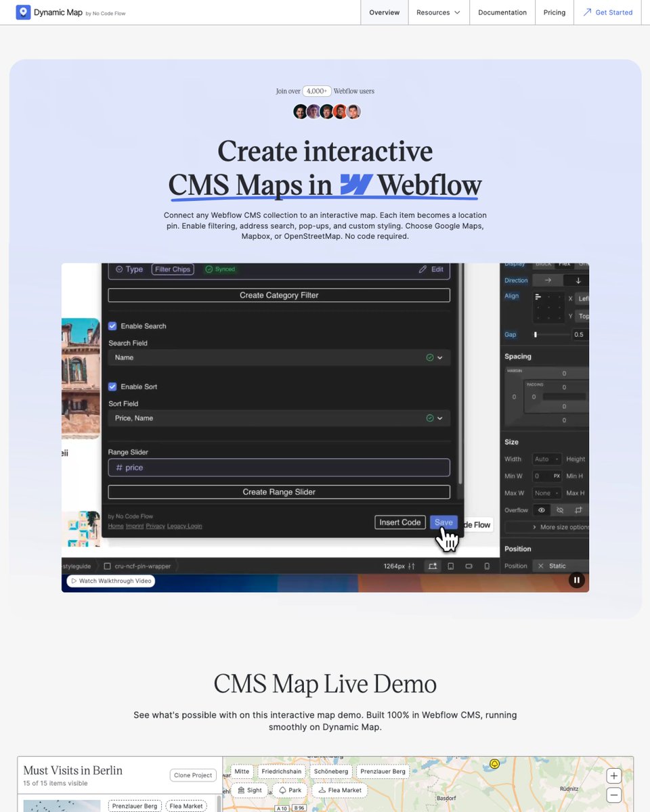Adjust the Gap slider
650x812 pixels.
(536, 334)
